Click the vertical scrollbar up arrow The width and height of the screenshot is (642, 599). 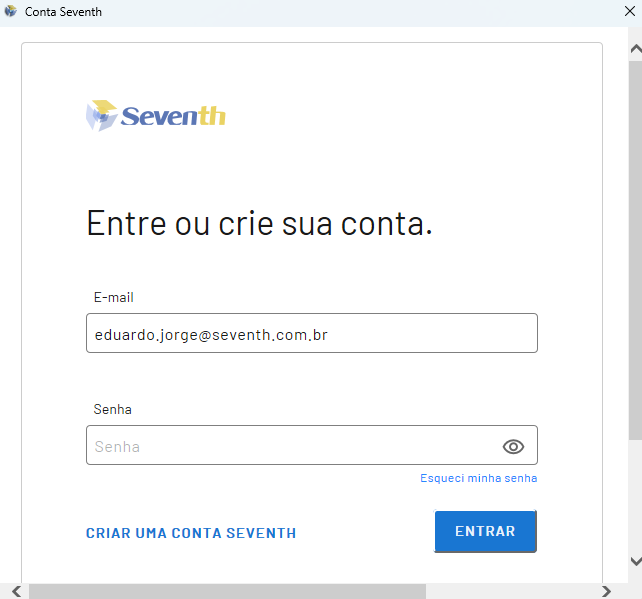pos(634,47)
